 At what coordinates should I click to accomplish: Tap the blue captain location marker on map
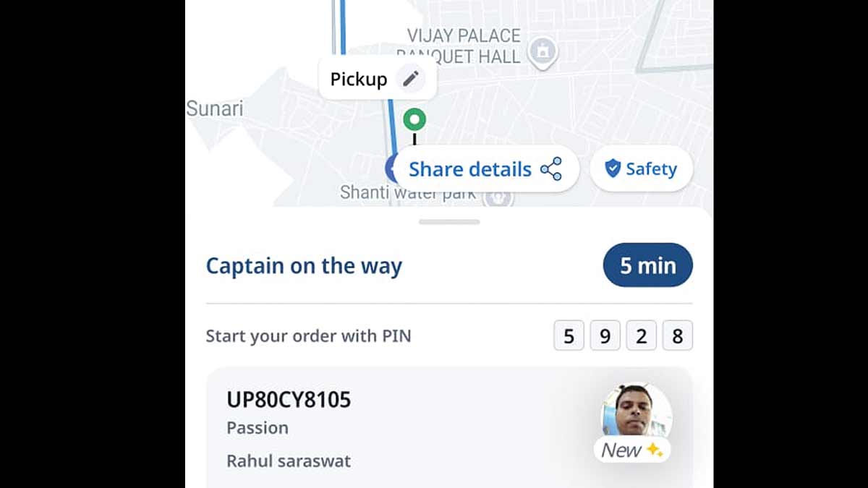point(391,168)
